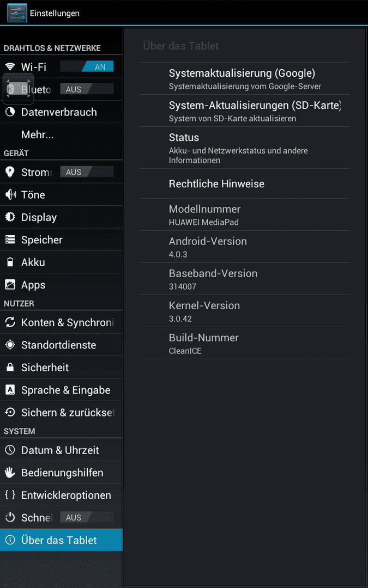Tap the Display brightness icon
Screen dimensions: 368x588
[10, 217]
